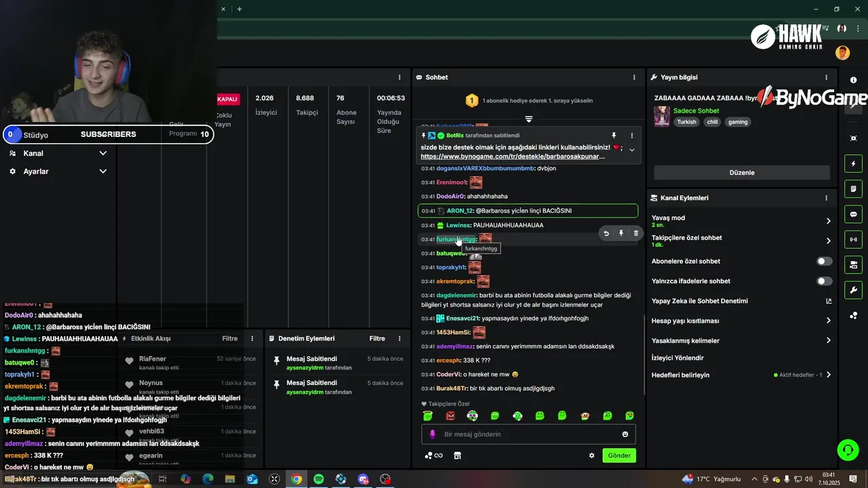Expand the pinned message with the chevron
Viewport: 868px width, 488px height.
coord(631,150)
